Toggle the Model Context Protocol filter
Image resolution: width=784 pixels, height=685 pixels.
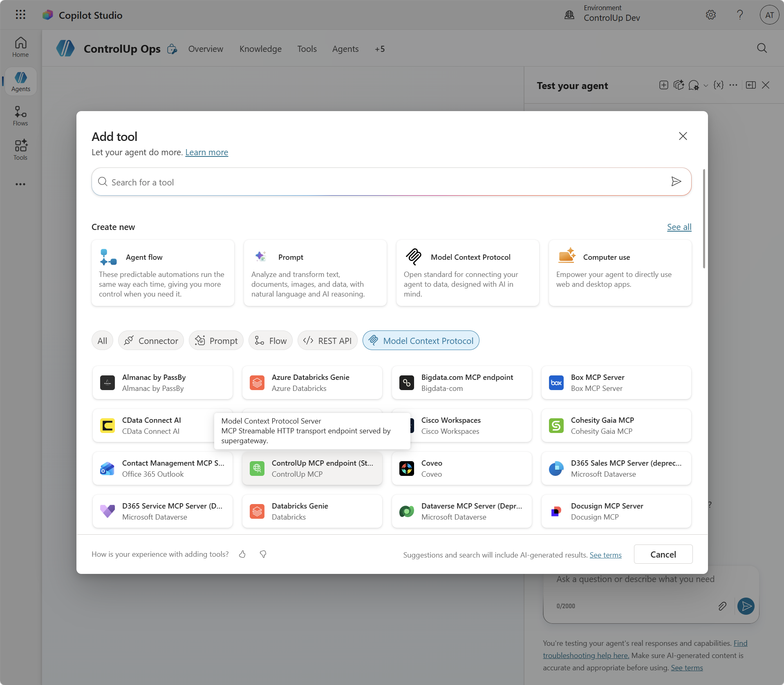(x=421, y=341)
